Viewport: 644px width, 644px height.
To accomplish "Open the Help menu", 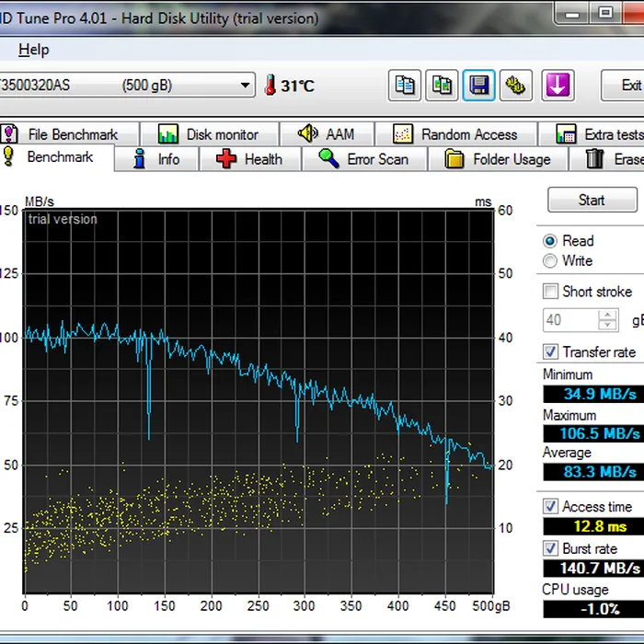I will tap(34, 50).
